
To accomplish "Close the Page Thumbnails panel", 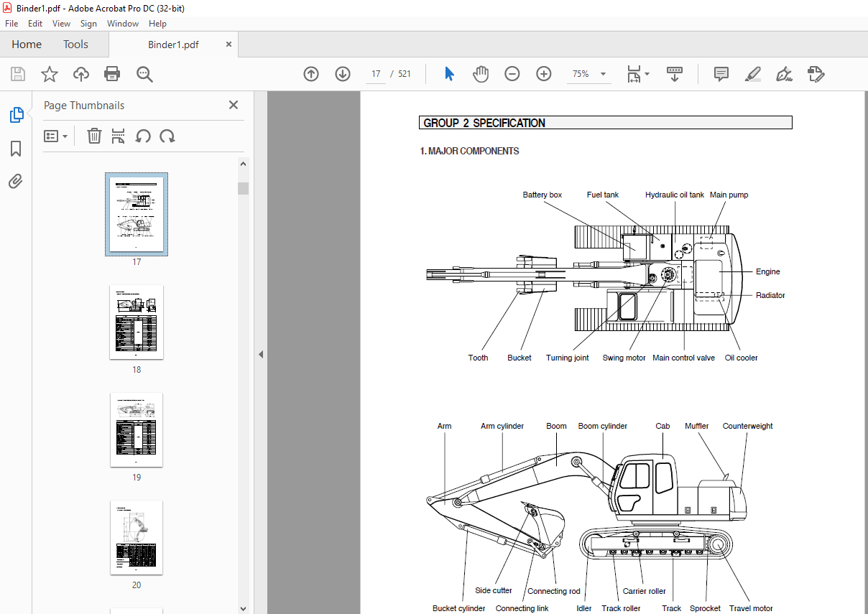I will [234, 105].
